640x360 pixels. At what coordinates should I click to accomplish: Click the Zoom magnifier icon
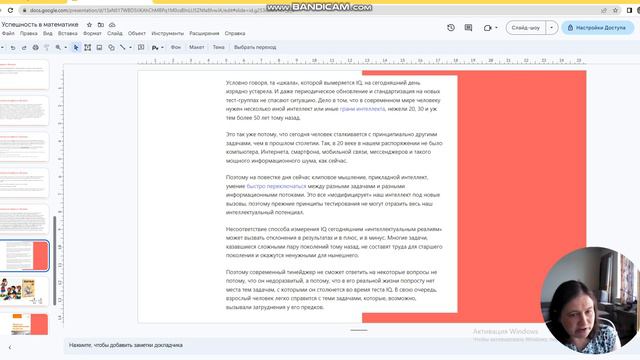[x=58, y=48]
